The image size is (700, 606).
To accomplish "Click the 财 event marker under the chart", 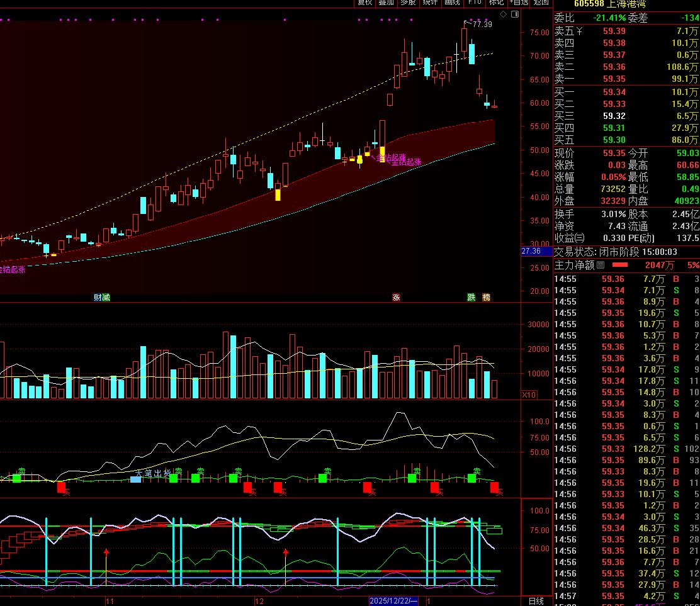I will tap(98, 298).
